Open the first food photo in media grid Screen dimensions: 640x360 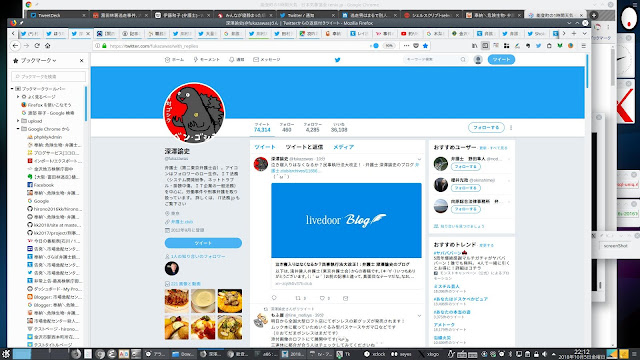pos(176,301)
